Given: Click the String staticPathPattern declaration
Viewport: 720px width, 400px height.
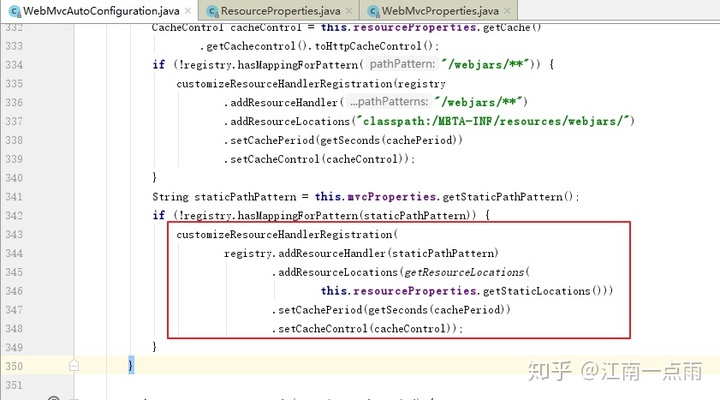Looking at the screenshot, I should pyautogui.click(x=224, y=197).
